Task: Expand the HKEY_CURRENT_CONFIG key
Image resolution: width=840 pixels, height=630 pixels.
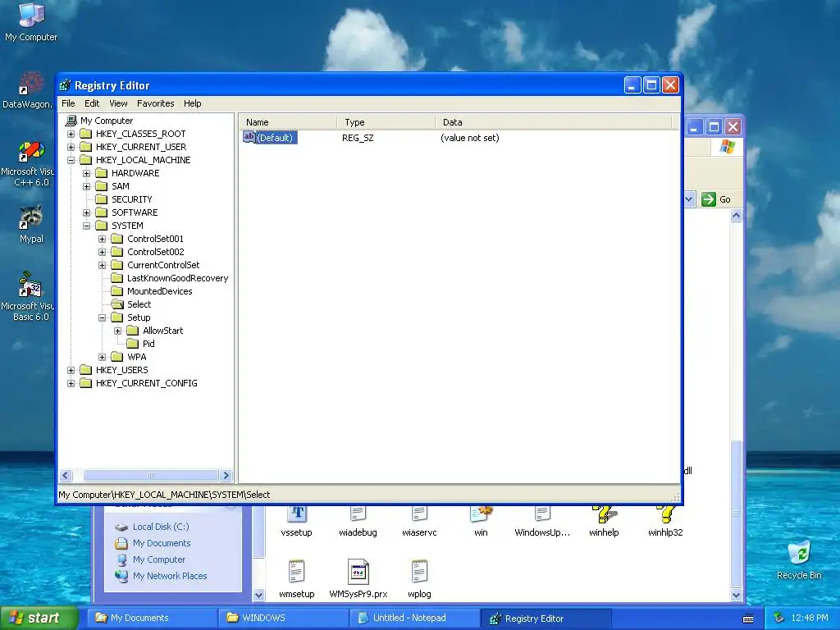Action: 71,383
